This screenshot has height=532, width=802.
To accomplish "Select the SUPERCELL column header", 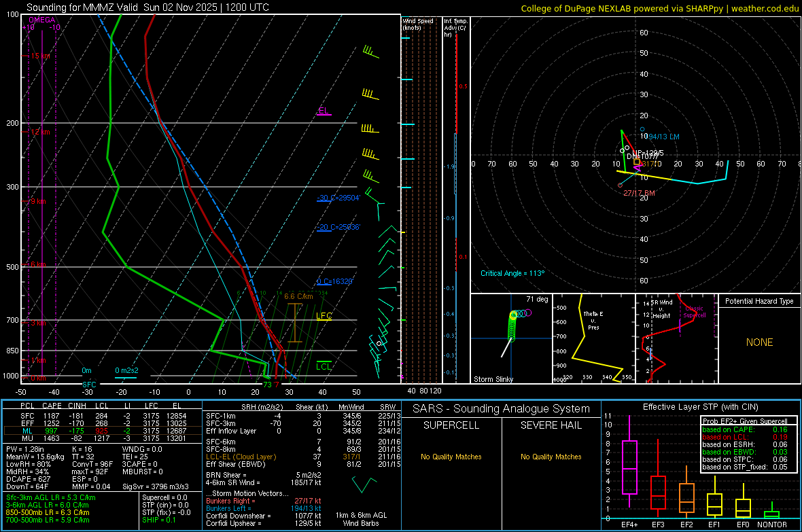I will [x=451, y=425].
